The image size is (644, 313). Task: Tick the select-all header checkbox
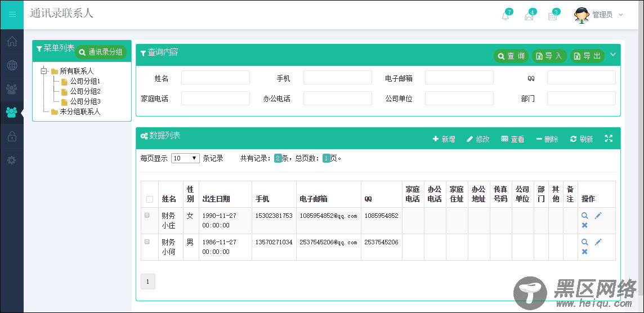click(x=150, y=199)
